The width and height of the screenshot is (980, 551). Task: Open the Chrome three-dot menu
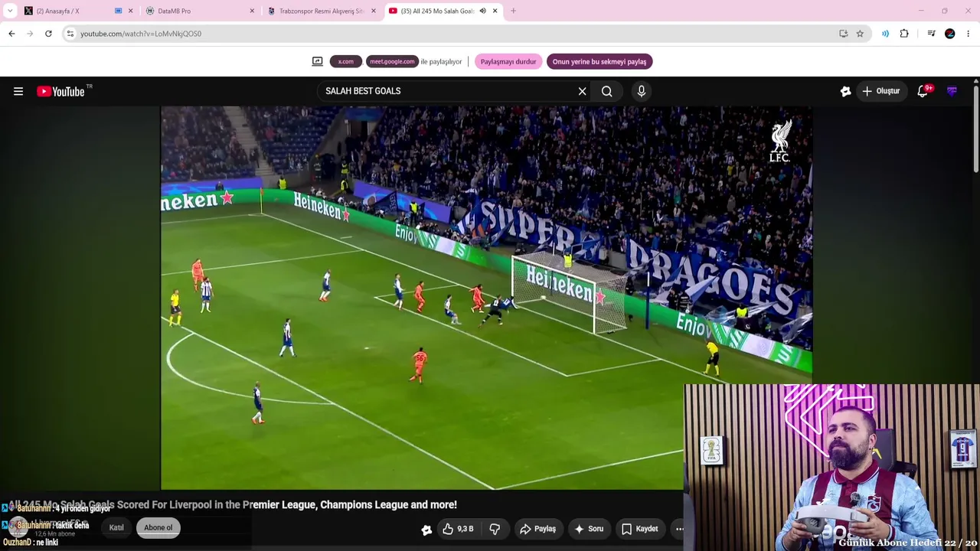click(x=968, y=34)
